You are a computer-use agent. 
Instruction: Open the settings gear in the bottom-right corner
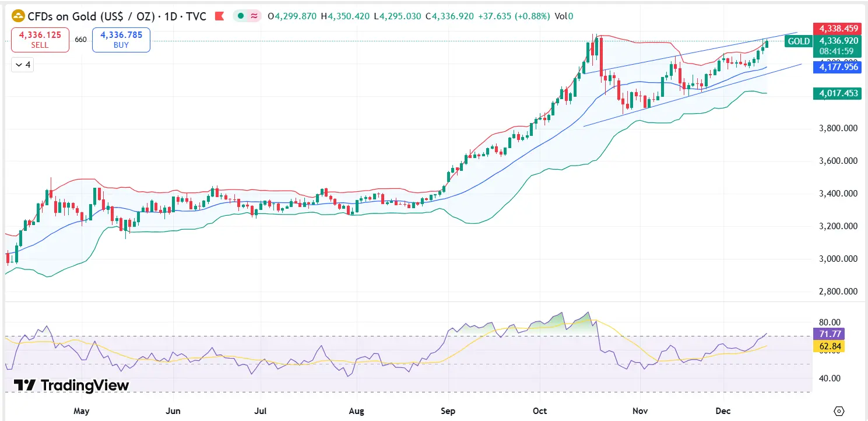click(x=839, y=410)
